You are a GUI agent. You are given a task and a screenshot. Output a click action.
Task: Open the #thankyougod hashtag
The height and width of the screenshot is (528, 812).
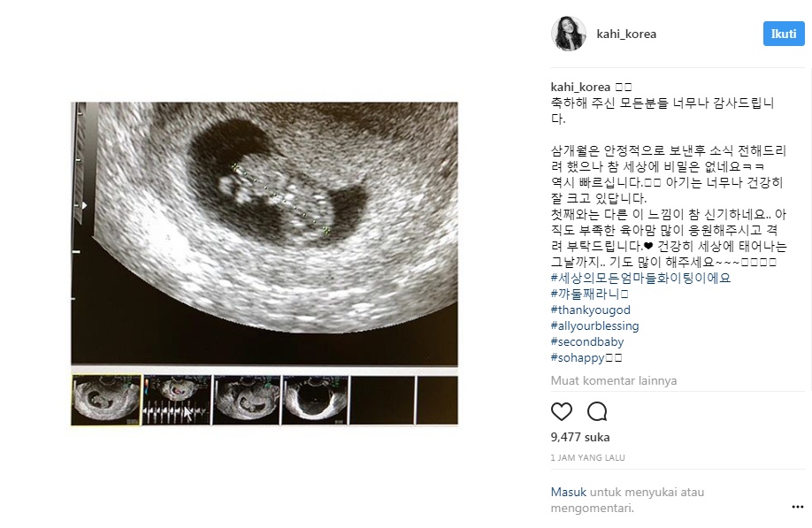[x=590, y=310]
